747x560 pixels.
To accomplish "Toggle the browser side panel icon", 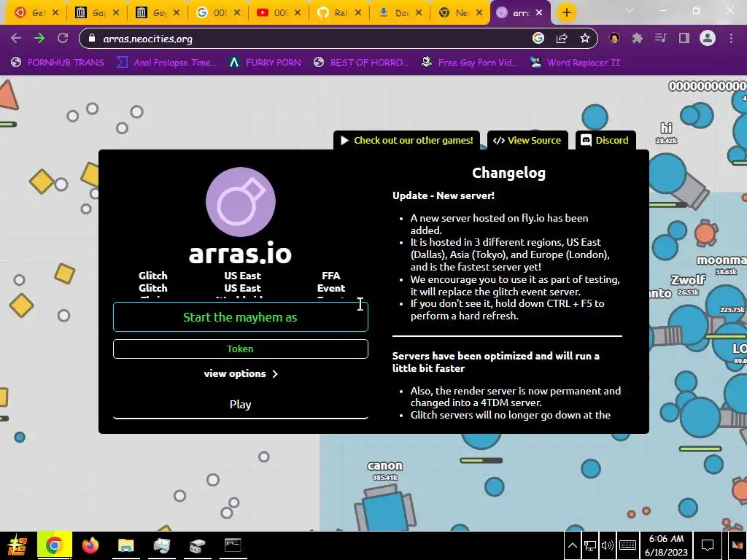I will pyautogui.click(x=684, y=38).
